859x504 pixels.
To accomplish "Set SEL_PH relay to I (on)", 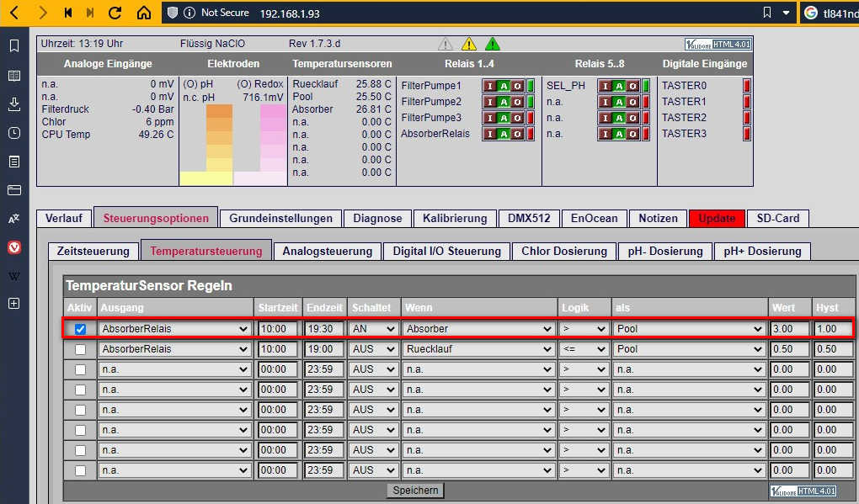I will (x=606, y=86).
